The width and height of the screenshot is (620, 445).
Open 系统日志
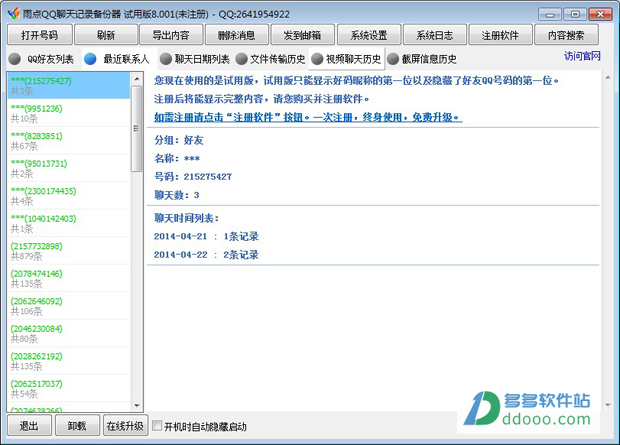[x=435, y=35]
